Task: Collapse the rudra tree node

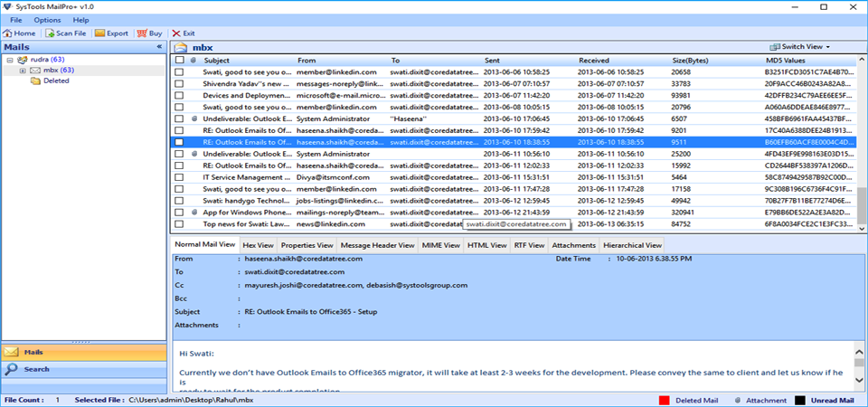Action: click(x=10, y=60)
